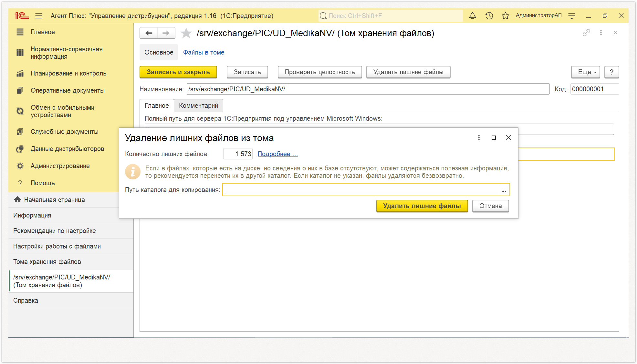Click Записать и закрыть button
This screenshot has height=364, width=637.
tap(178, 72)
